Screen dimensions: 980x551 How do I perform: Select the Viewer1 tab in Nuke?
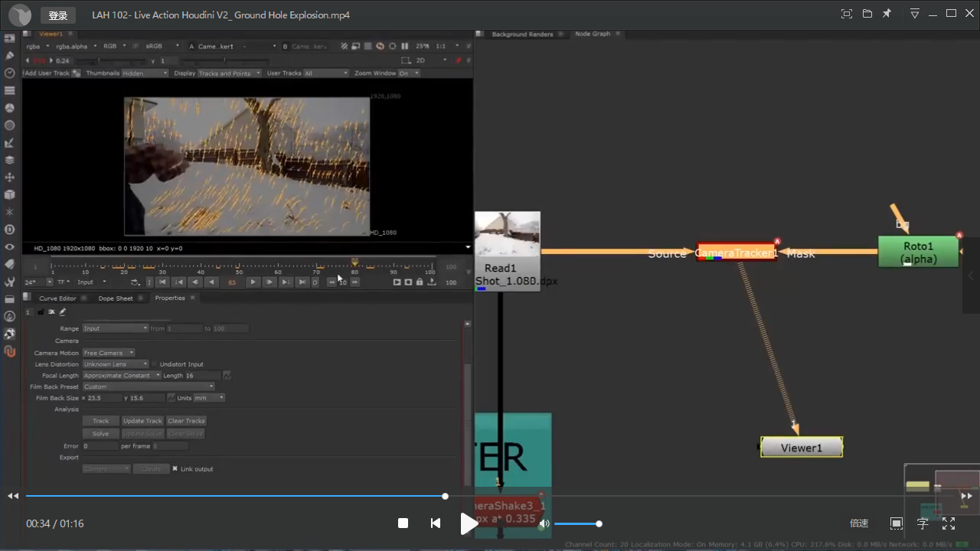51,34
